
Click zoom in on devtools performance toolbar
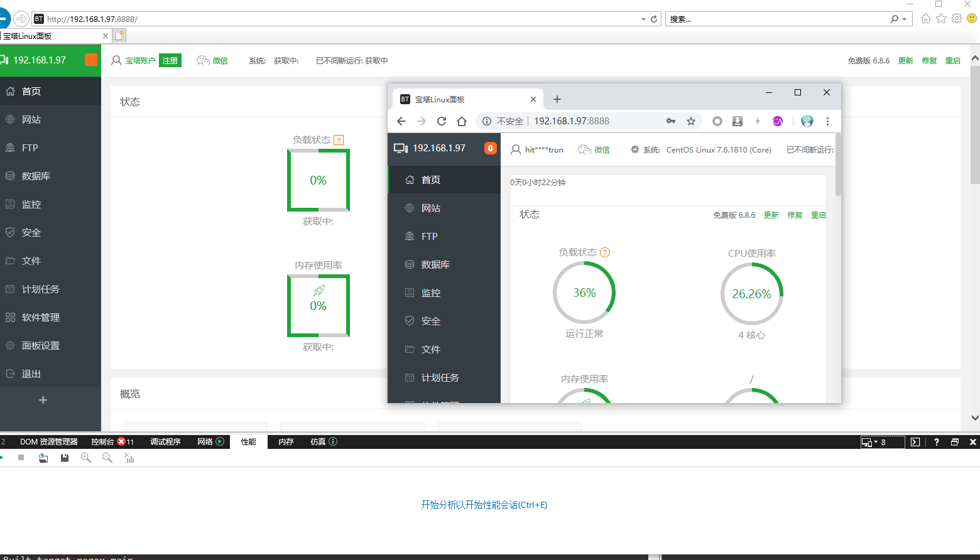point(86,458)
